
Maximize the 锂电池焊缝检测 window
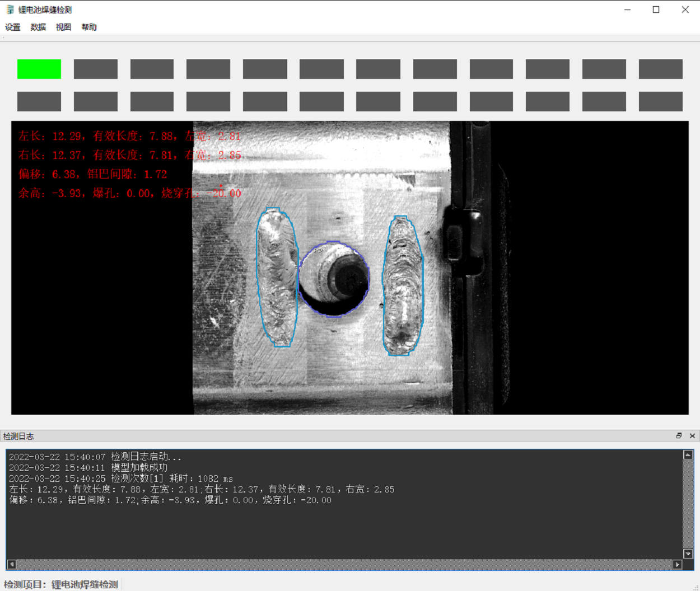tap(656, 10)
